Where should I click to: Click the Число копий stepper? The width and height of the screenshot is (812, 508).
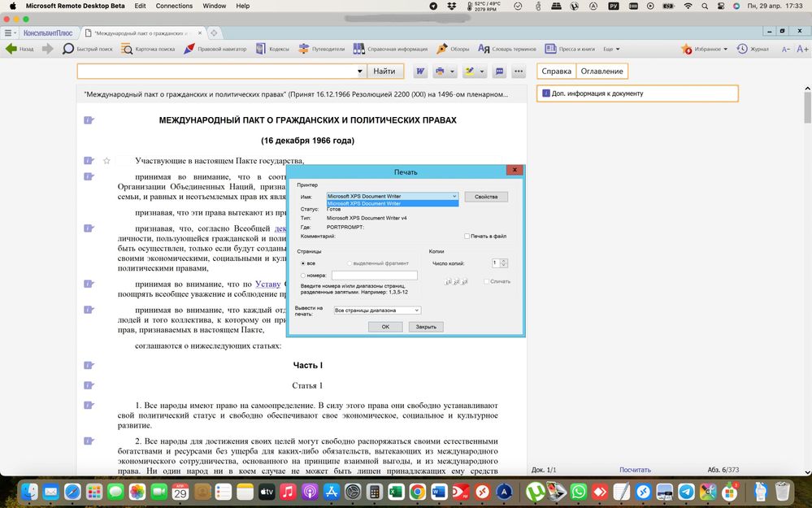(x=504, y=263)
